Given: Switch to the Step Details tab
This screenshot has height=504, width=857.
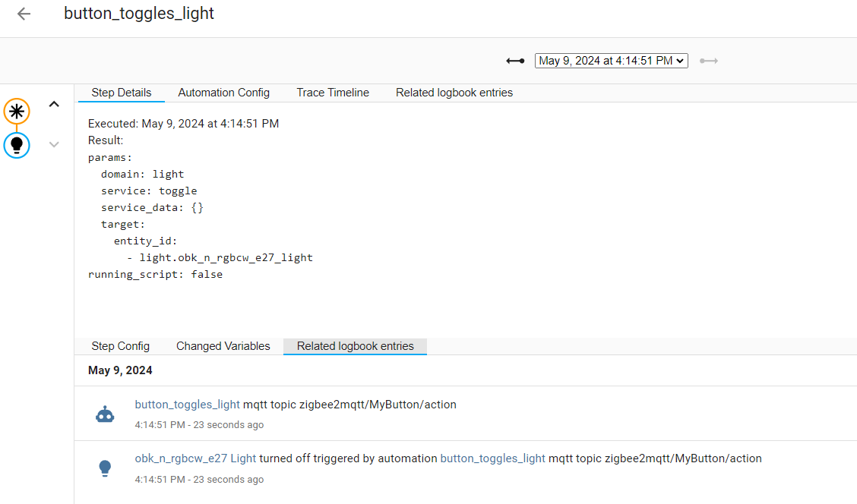Looking at the screenshot, I should click(122, 93).
